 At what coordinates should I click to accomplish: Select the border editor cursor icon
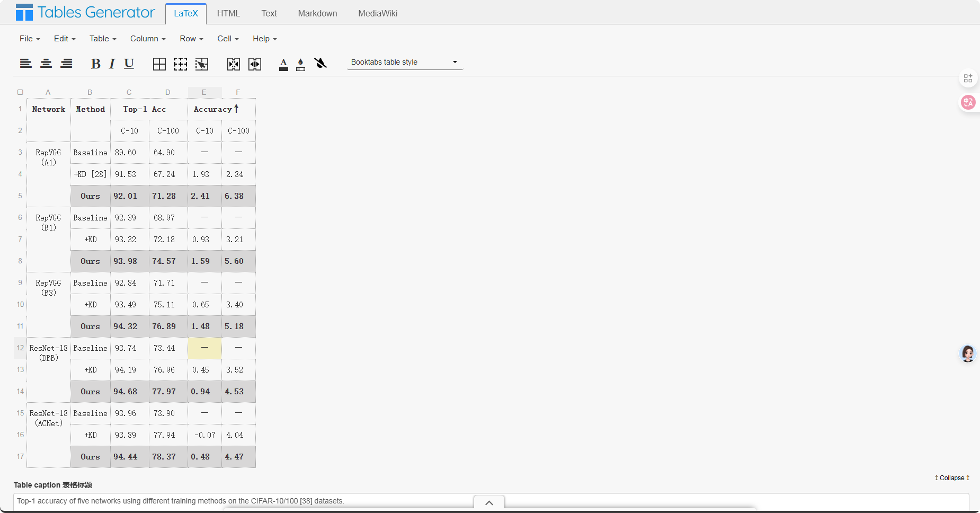202,64
